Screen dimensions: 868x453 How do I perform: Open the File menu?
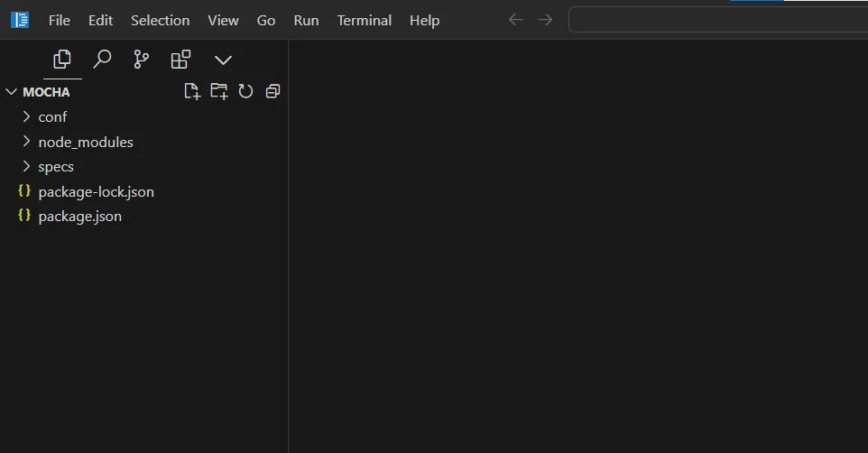(60, 21)
